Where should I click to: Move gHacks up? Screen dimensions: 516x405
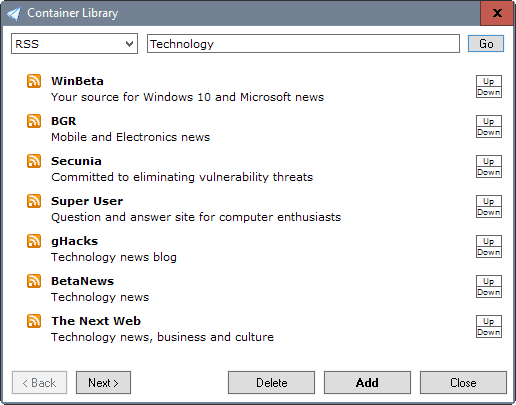(x=489, y=241)
